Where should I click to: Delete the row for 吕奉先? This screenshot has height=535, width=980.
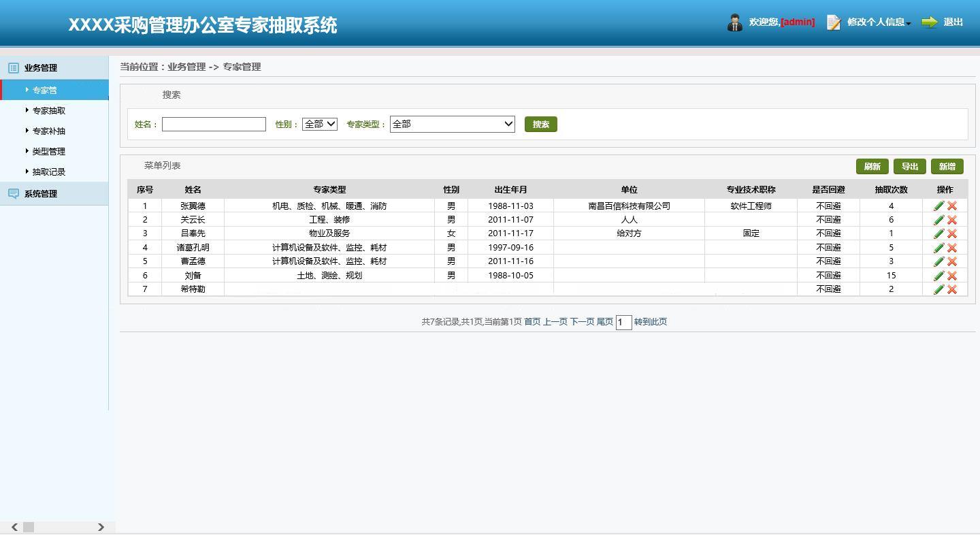tap(952, 233)
